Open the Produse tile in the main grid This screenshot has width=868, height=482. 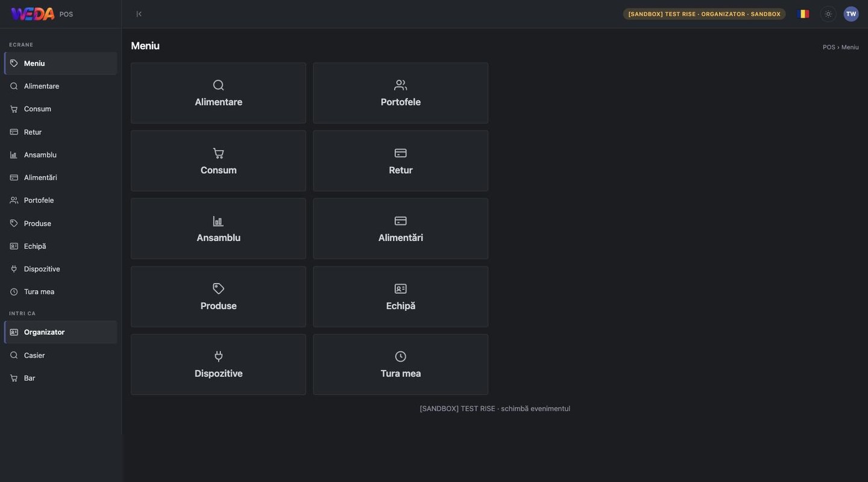click(219, 297)
